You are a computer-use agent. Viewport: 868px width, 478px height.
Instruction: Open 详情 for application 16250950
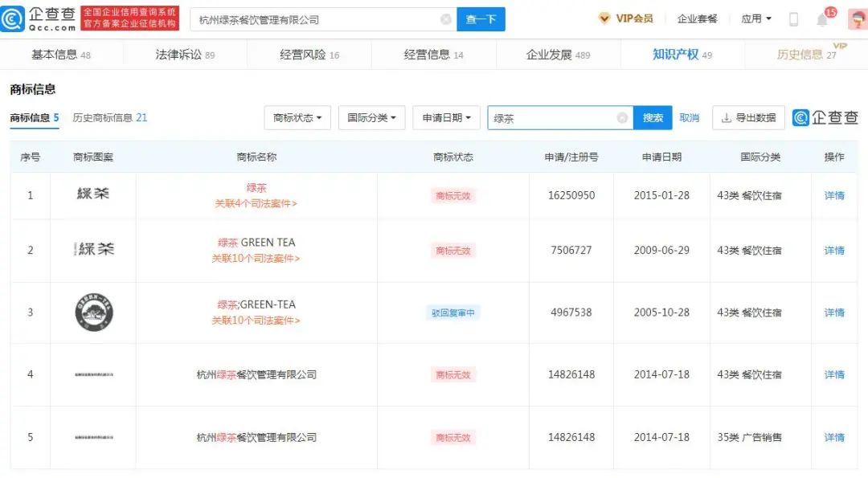tap(834, 195)
